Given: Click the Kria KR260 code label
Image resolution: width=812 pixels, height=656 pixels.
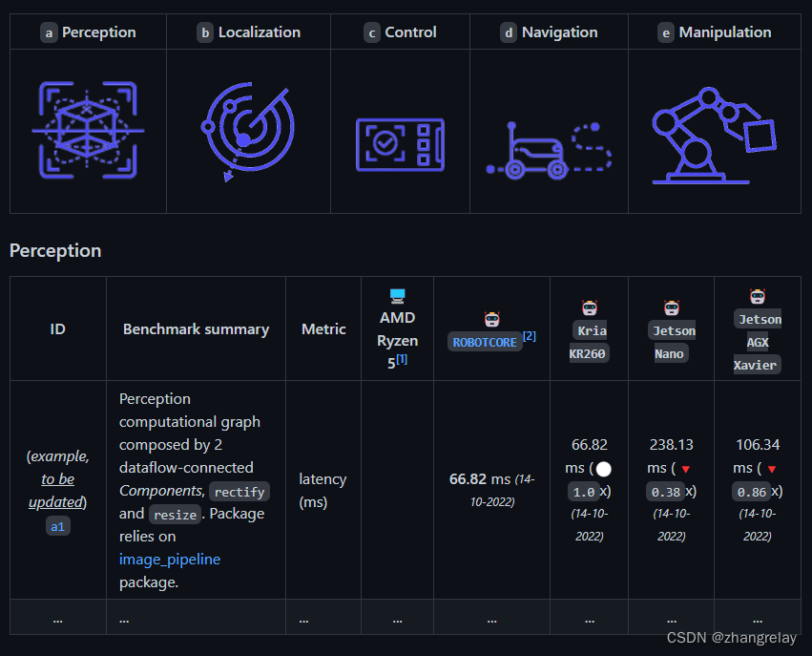Looking at the screenshot, I should [x=590, y=342].
